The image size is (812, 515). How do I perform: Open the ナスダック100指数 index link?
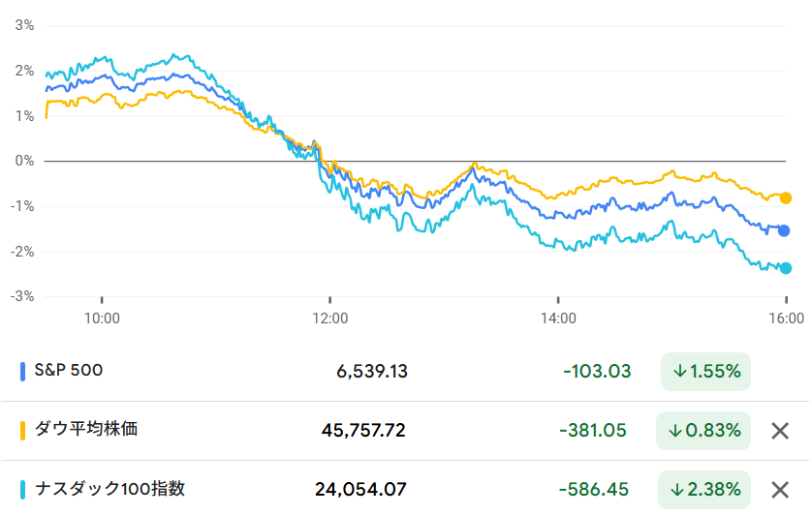[x=108, y=489]
